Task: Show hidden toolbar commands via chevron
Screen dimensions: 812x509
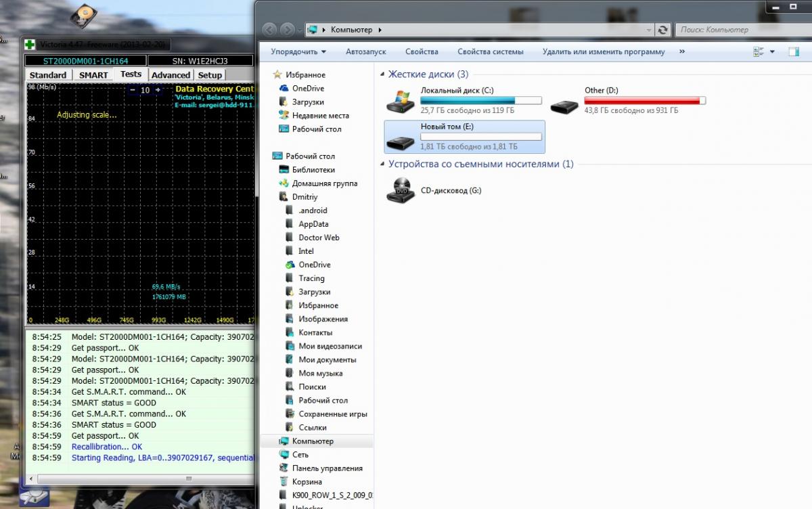Action: tap(681, 51)
